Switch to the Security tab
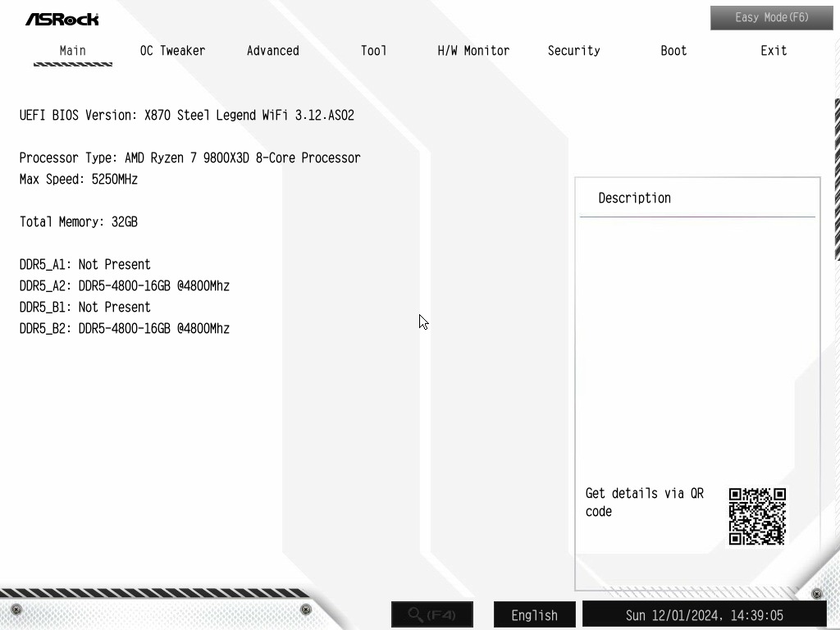This screenshot has height=630, width=840. tap(573, 51)
